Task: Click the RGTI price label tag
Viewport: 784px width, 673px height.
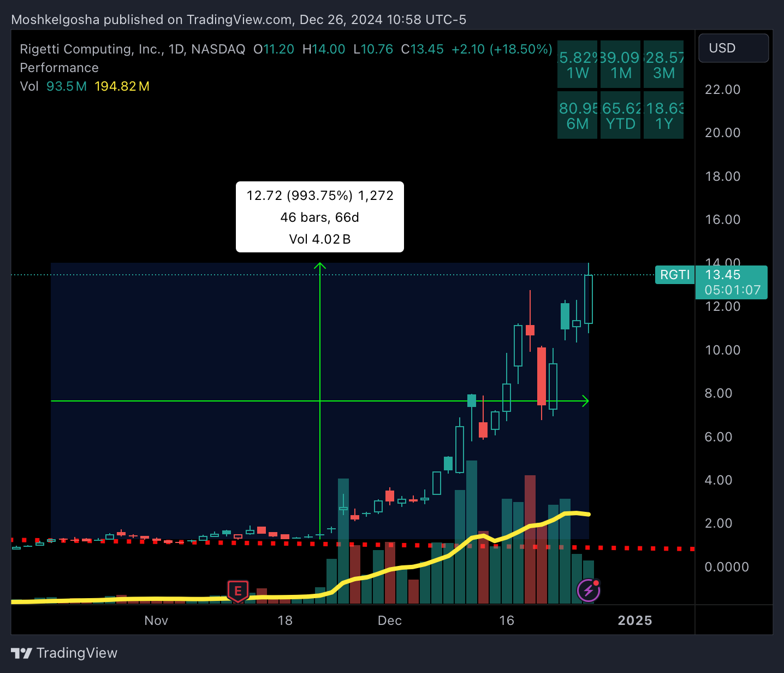Action: (x=675, y=275)
